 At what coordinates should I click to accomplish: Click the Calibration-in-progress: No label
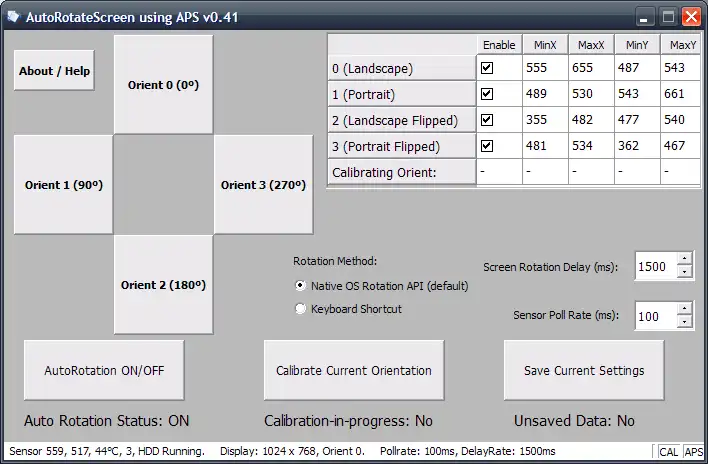[348, 421]
